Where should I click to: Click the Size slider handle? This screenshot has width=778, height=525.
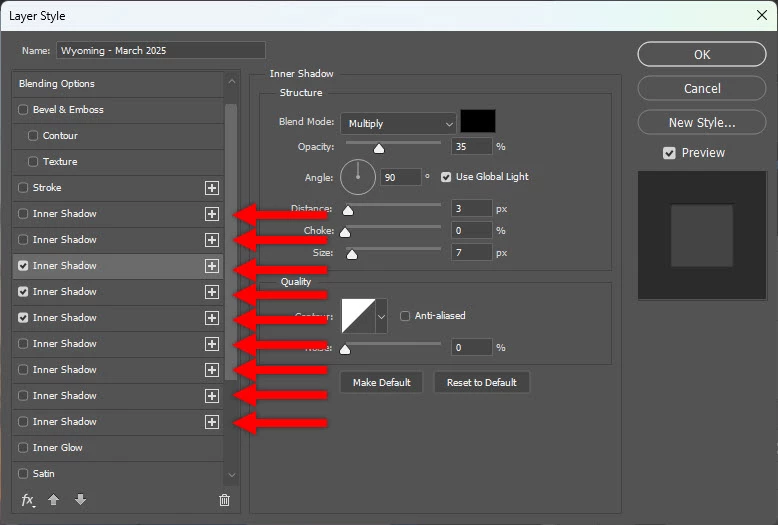pyautogui.click(x=352, y=255)
